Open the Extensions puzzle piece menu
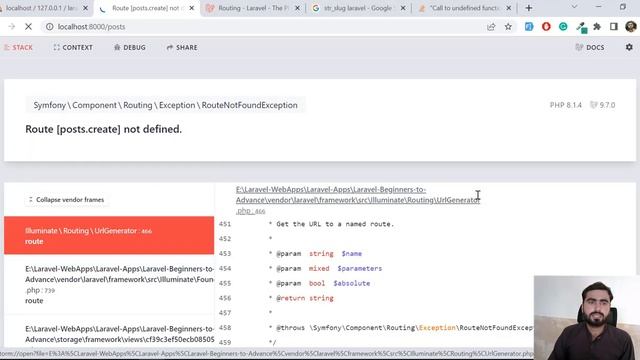Viewport: 640px width, 360px height. tap(597, 27)
